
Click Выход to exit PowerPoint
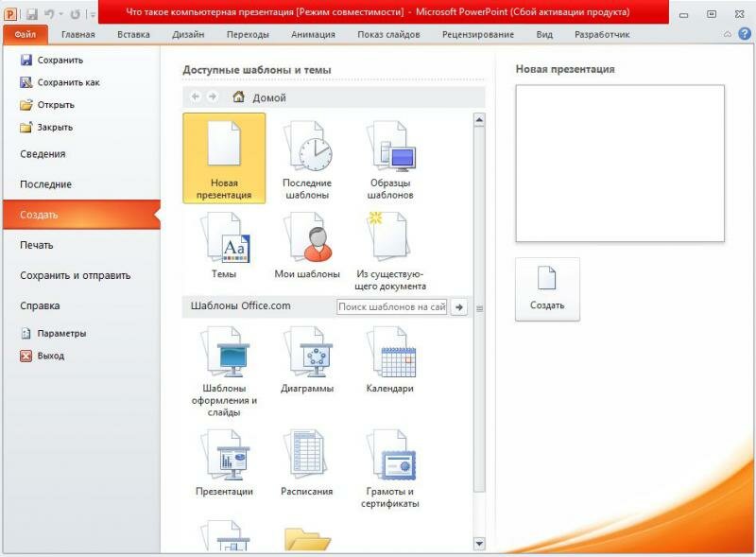point(43,356)
